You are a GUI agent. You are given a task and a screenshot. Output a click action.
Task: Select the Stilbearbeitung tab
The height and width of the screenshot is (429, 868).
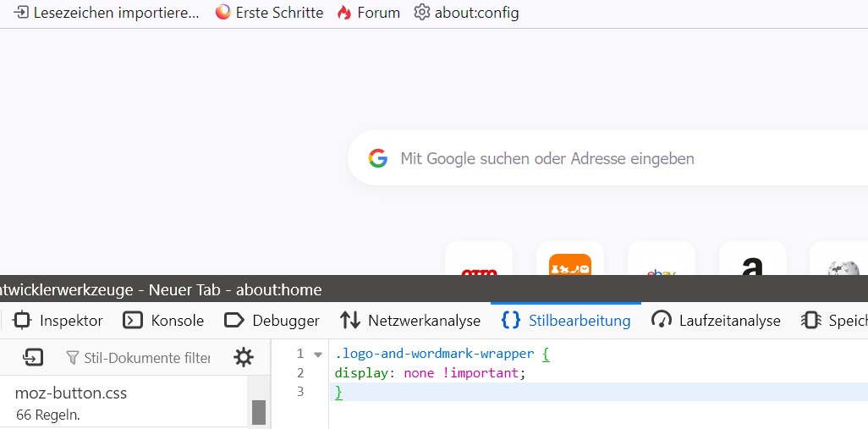[x=566, y=321]
